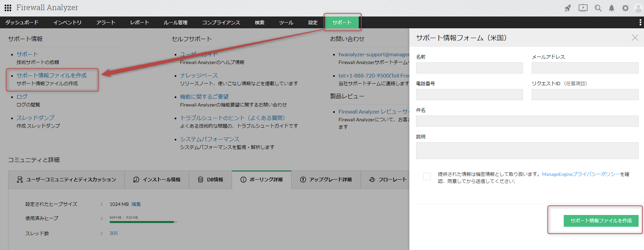Open the サポート menu tab
Viewport: 644px width, 250px height.
pyautogui.click(x=342, y=23)
